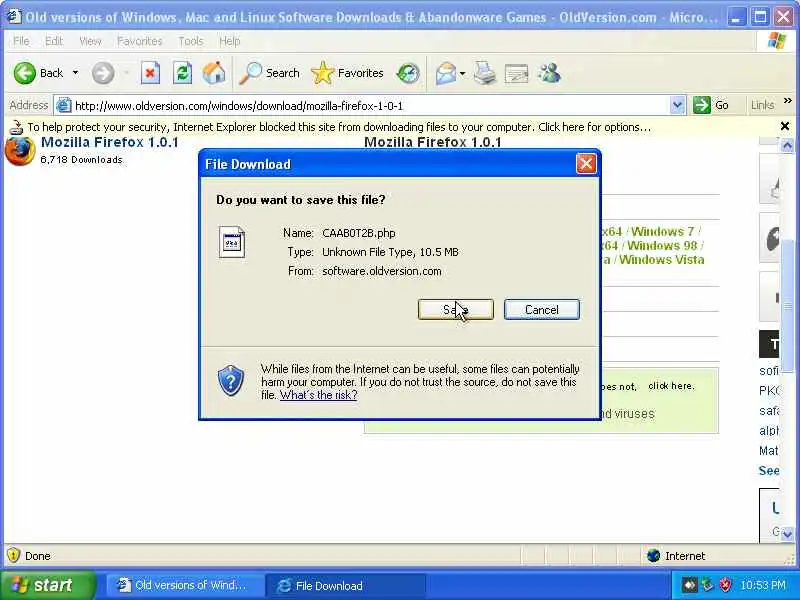Expand the address bar dropdown arrow

pyautogui.click(x=677, y=106)
